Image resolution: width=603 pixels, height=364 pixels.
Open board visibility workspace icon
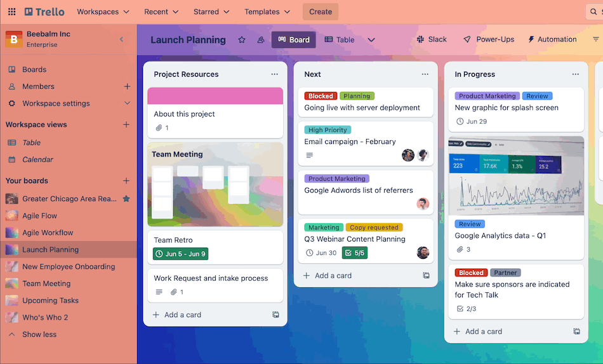261,39
